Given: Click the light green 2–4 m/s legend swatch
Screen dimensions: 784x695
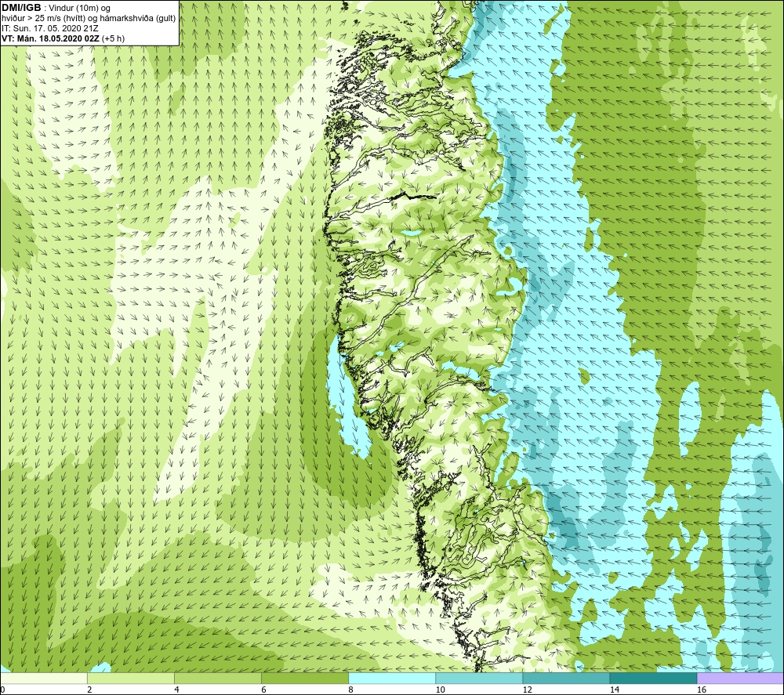Looking at the screenshot, I should [131, 678].
